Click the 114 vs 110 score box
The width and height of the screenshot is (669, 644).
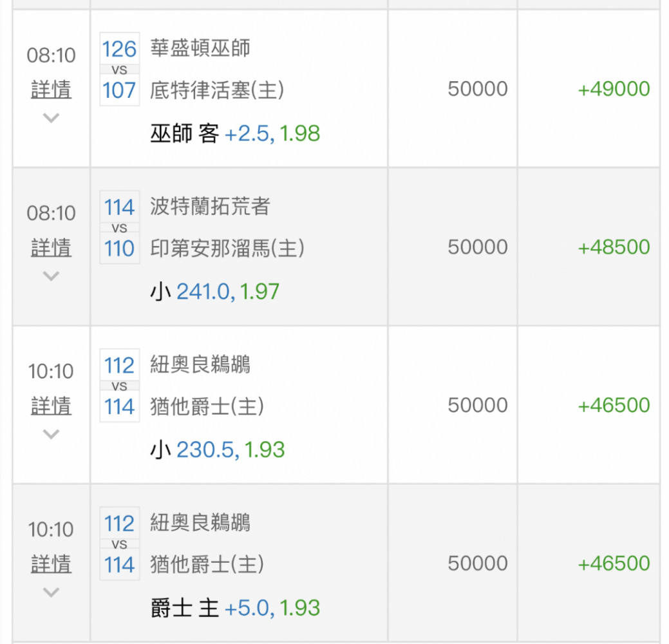[120, 227]
